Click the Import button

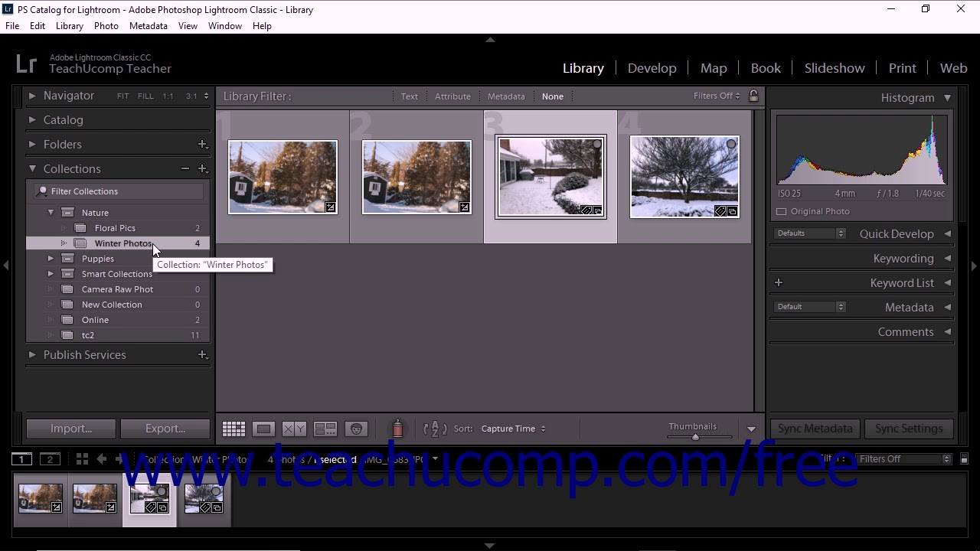[x=71, y=429]
